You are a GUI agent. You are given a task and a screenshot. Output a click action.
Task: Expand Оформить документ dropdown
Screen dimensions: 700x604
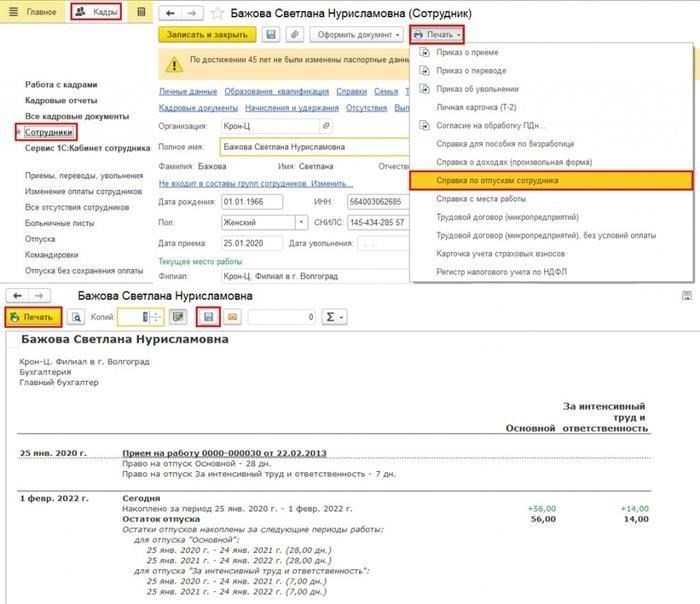(356, 35)
